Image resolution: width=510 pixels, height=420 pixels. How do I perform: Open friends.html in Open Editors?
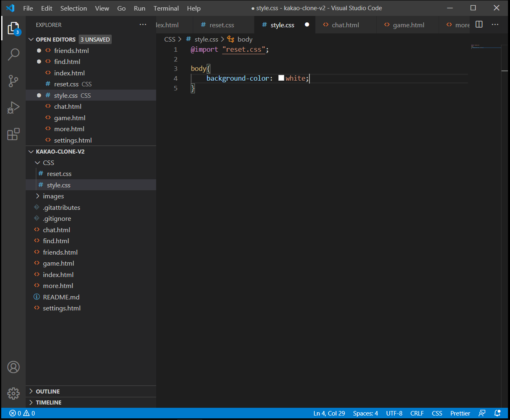click(91, 51)
